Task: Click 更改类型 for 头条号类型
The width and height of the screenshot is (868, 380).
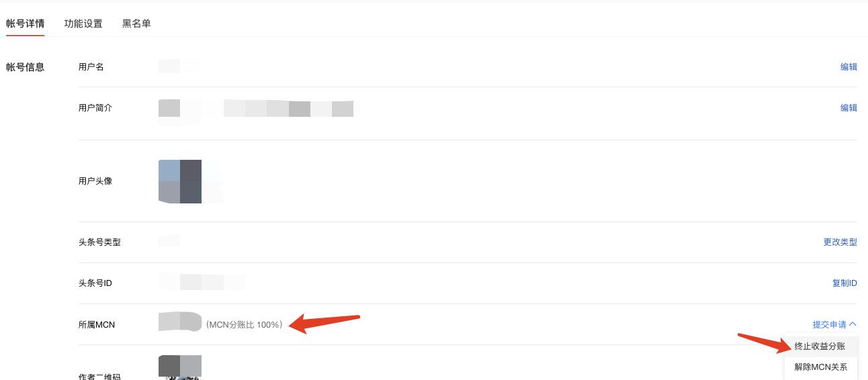Action: (840, 242)
